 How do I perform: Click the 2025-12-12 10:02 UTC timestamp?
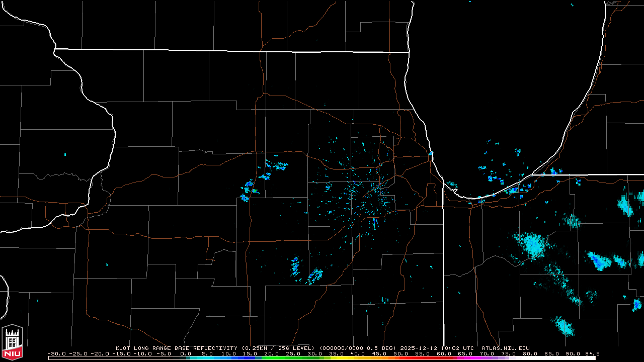tap(437, 348)
